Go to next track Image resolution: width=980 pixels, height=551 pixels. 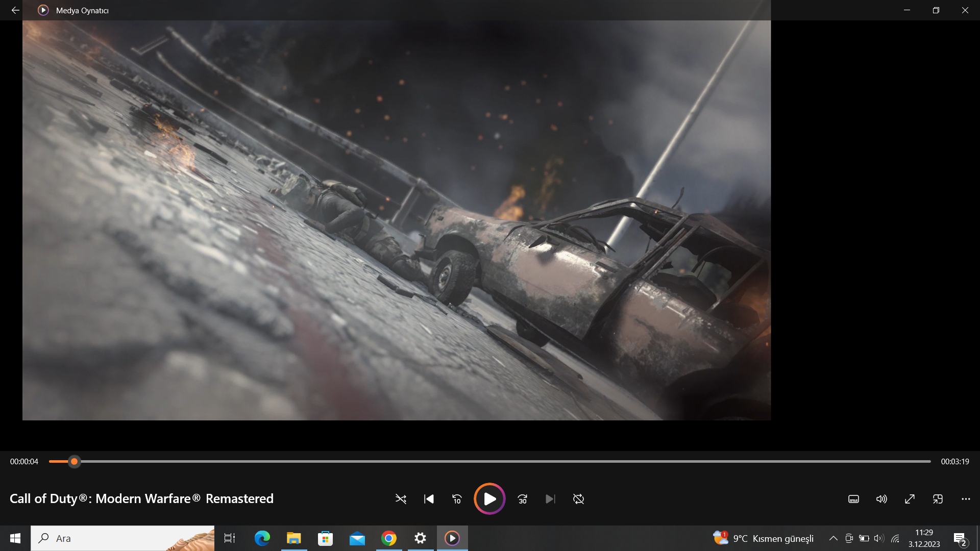(550, 499)
